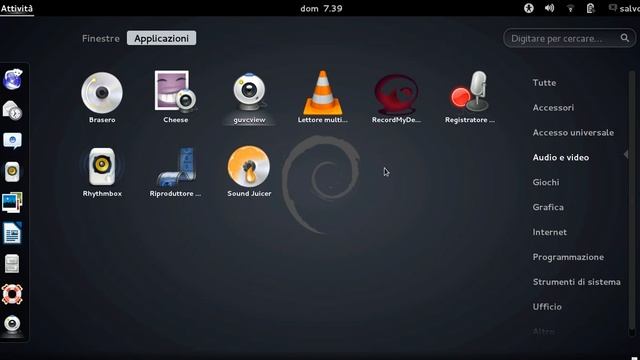
Task: Open the chat application in the dock
Action: 12,141
